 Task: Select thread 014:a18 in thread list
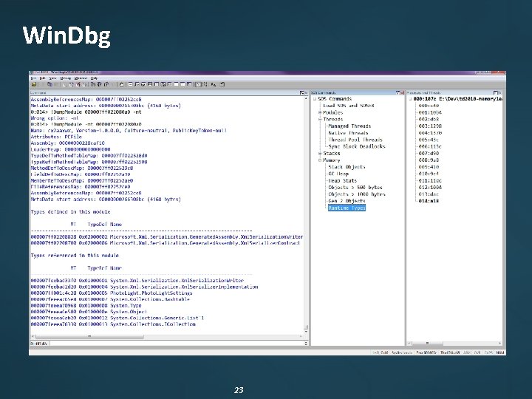(x=429, y=201)
